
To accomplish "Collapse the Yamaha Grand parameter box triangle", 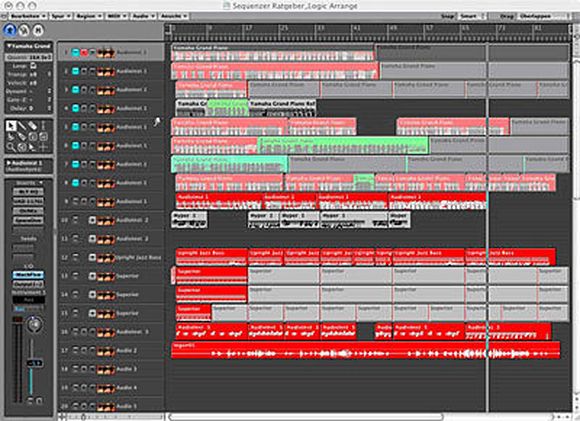I will coord(9,46).
